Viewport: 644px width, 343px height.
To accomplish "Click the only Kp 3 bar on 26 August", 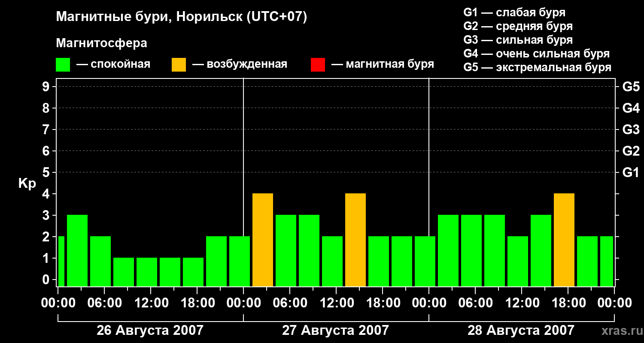I will 77,250.
